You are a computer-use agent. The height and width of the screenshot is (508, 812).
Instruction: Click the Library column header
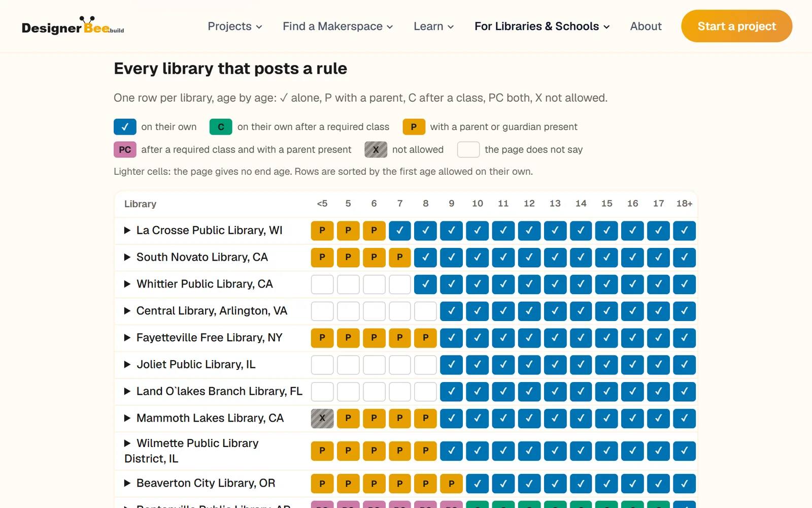(x=140, y=204)
